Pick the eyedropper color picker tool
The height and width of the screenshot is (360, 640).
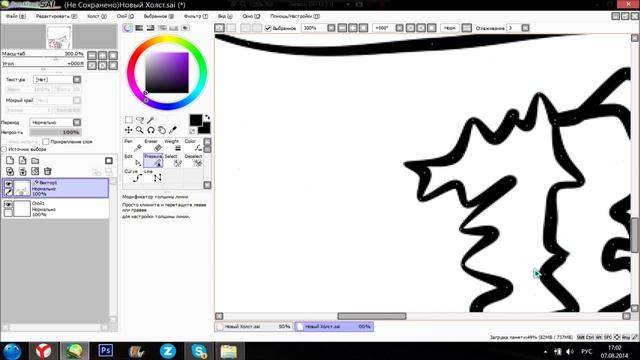click(x=173, y=130)
